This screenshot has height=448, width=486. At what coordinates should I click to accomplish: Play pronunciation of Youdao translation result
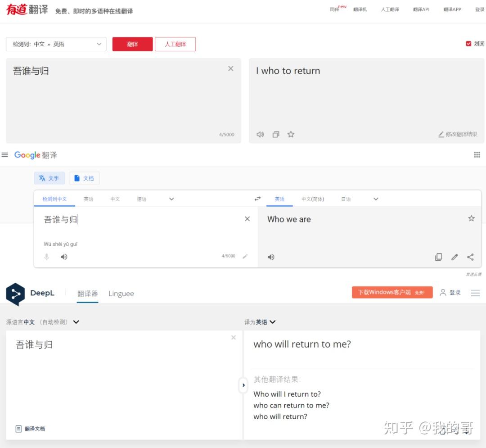pos(260,134)
